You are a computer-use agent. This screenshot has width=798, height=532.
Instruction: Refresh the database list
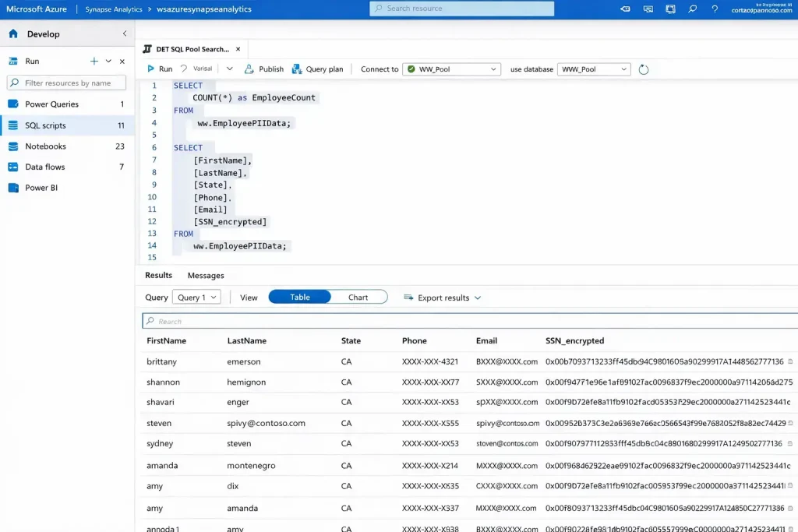point(644,69)
